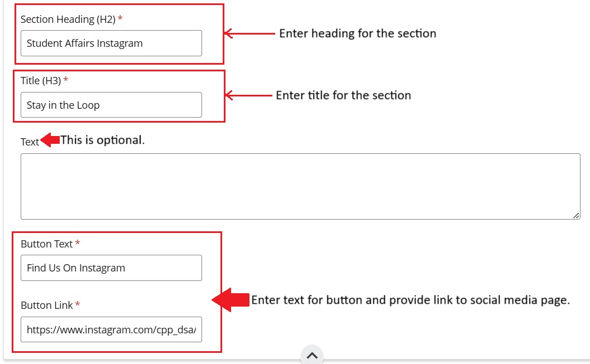Click the Text field label
590x364 pixels.
click(30, 142)
